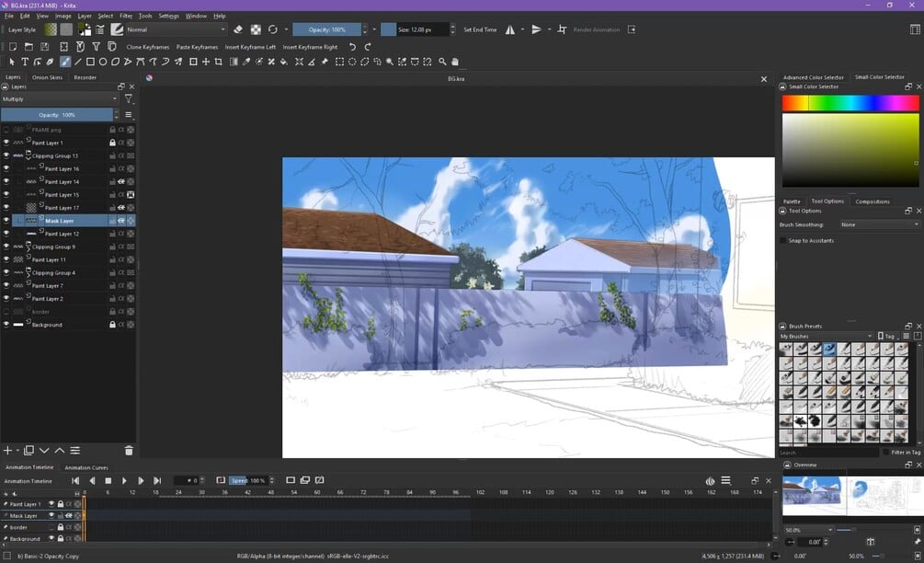924x563 pixels.
Task: Select the Rectangular Selection tool
Action: coord(339,62)
